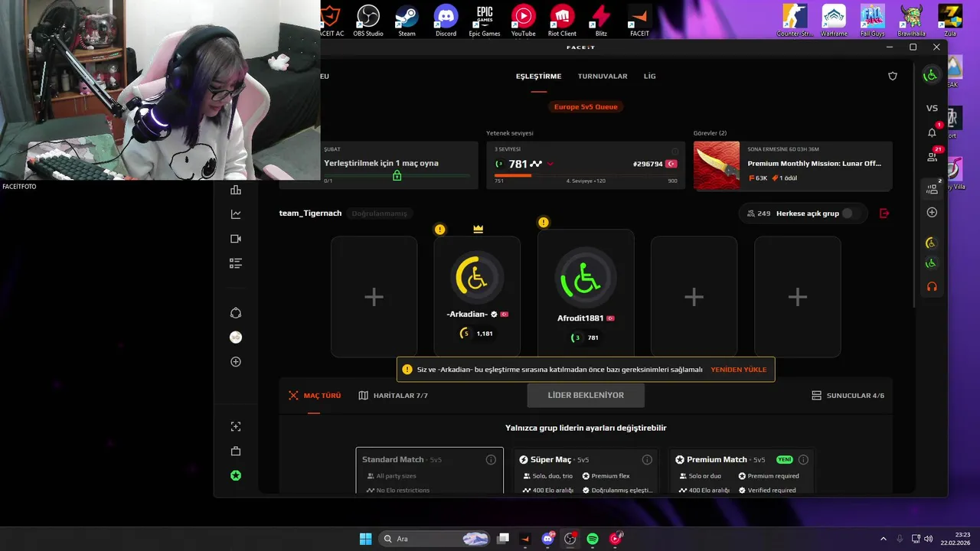Open the list icon in the left sidebar
Image resolution: width=980 pixels, height=551 pixels.
tap(236, 263)
